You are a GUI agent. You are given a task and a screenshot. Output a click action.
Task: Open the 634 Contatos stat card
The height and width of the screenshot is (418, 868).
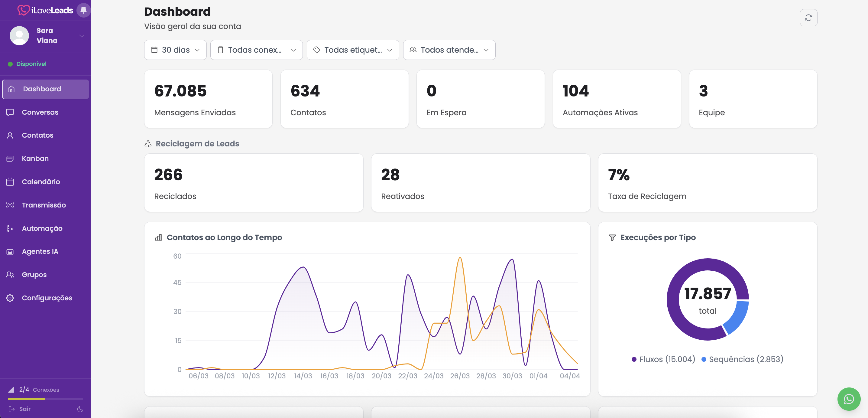pos(344,99)
